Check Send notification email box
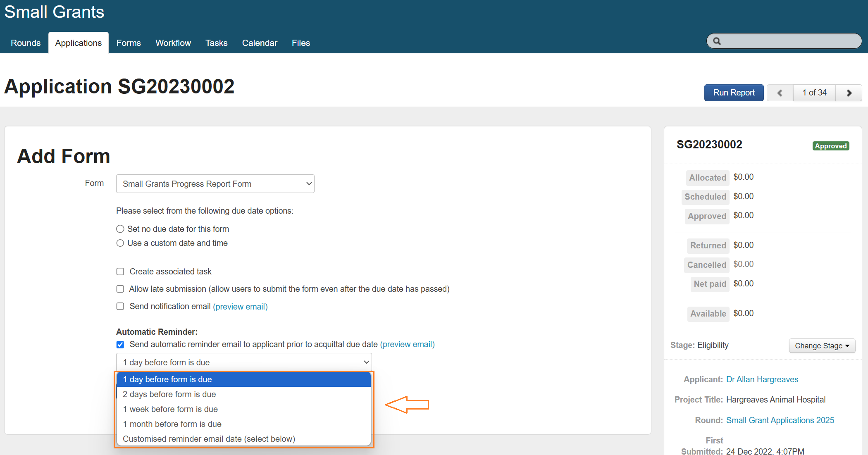Screen dimensions: 868x455 coord(120,306)
